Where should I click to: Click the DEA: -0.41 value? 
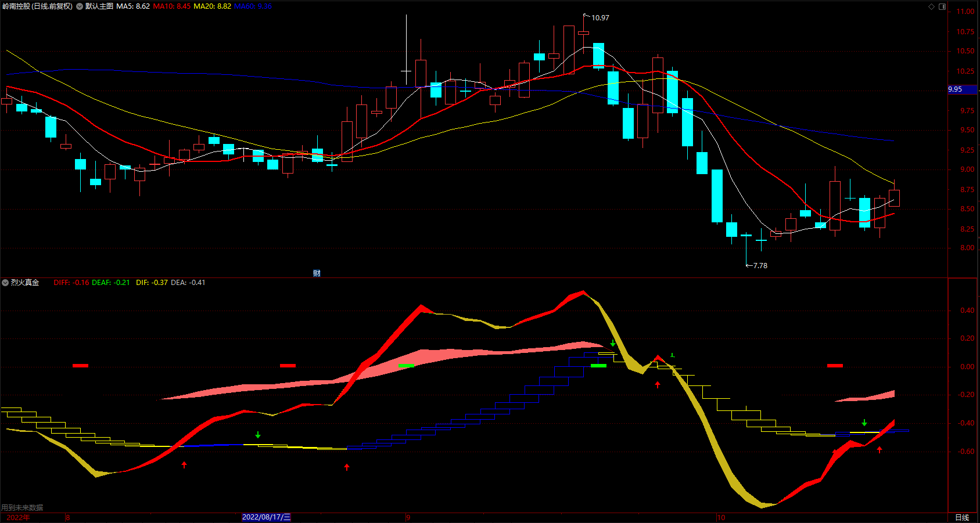188,283
